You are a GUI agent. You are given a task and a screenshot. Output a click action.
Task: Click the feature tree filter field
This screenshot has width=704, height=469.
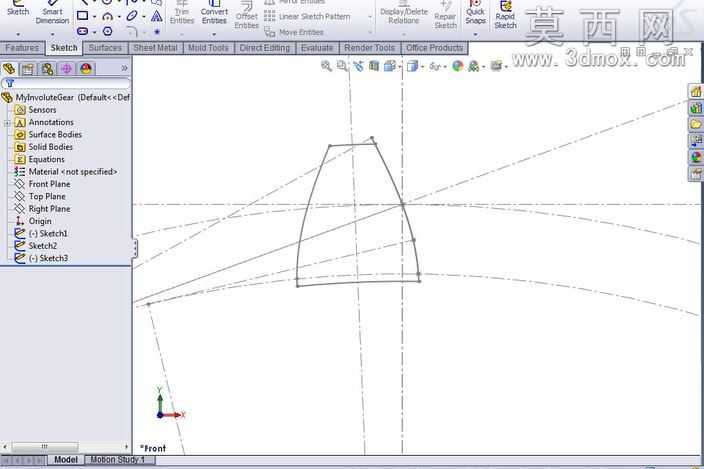point(66,83)
